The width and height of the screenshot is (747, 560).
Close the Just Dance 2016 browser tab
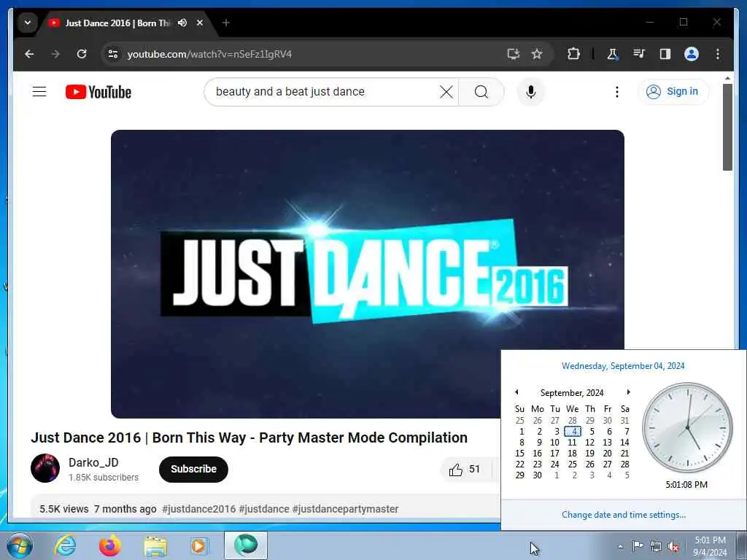pyautogui.click(x=200, y=23)
